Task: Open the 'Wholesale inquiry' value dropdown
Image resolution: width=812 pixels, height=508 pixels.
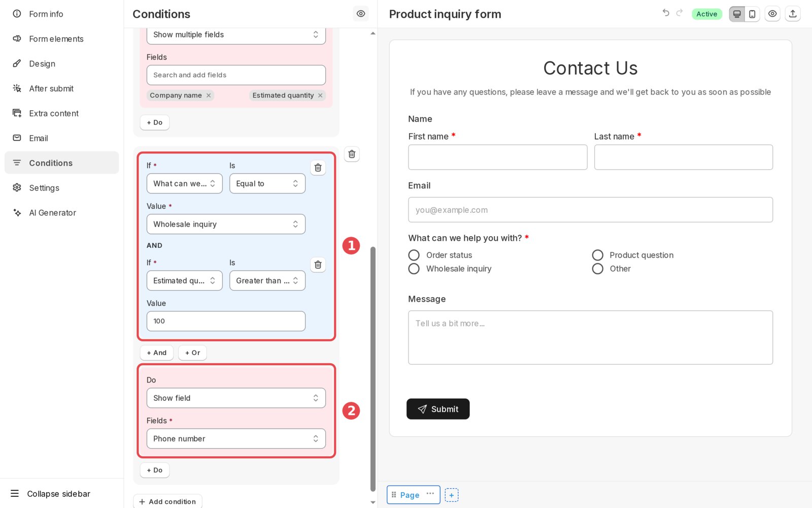Action: pos(226,225)
